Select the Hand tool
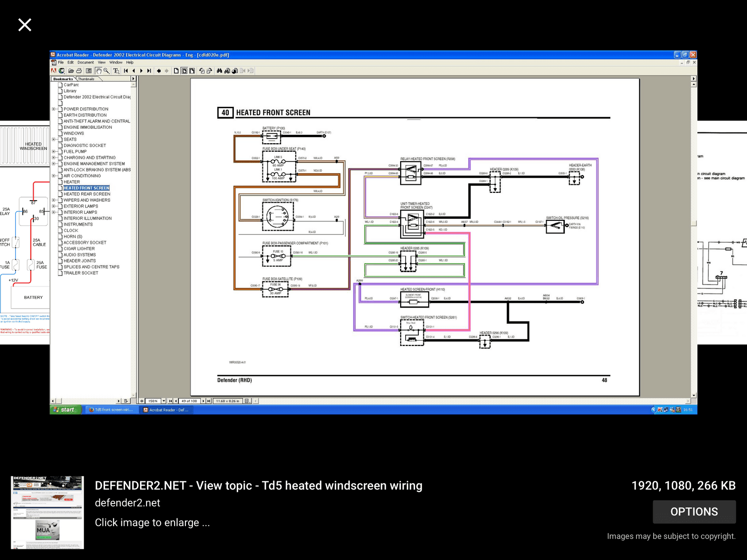The width and height of the screenshot is (747, 560). [99, 71]
